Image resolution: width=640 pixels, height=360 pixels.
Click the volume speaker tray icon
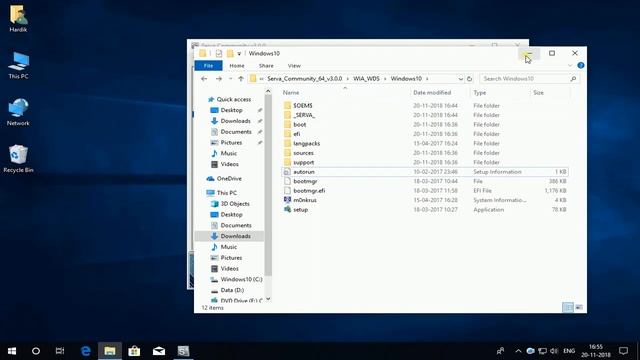[554, 351]
